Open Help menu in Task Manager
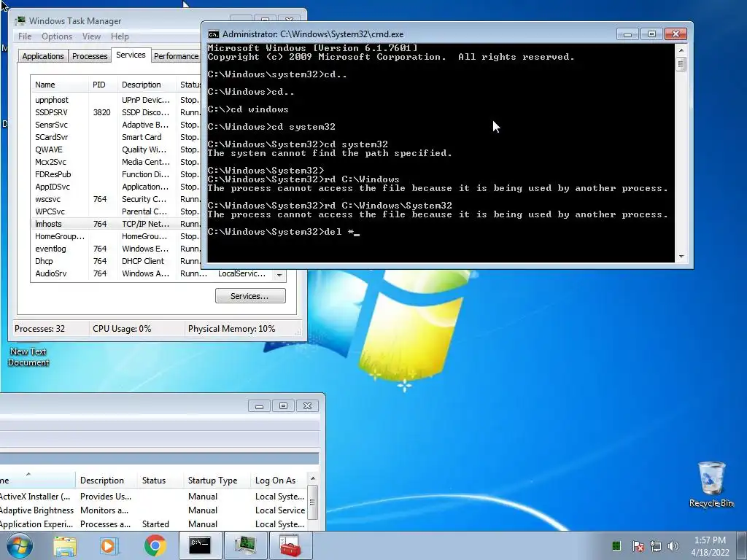The height and width of the screenshot is (560, 747). (120, 36)
